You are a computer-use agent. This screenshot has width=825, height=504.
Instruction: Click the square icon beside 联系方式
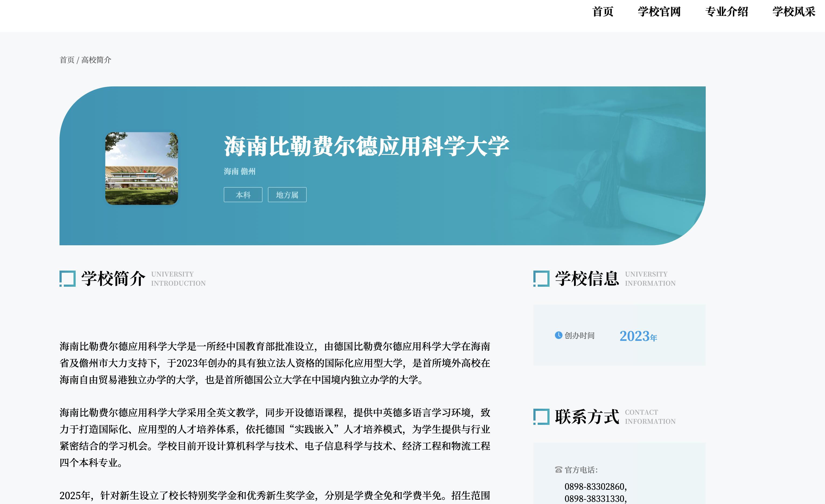click(541, 416)
